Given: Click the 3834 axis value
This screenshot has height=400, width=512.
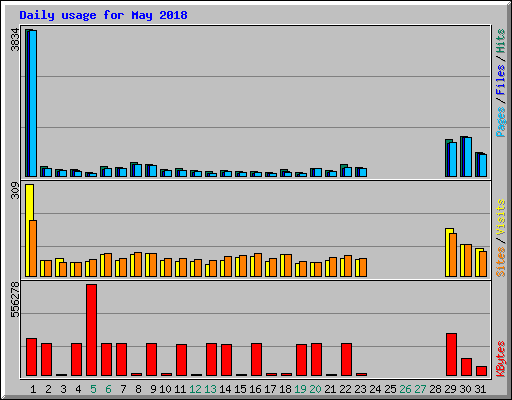Looking at the screenshot, I should 15,40.
